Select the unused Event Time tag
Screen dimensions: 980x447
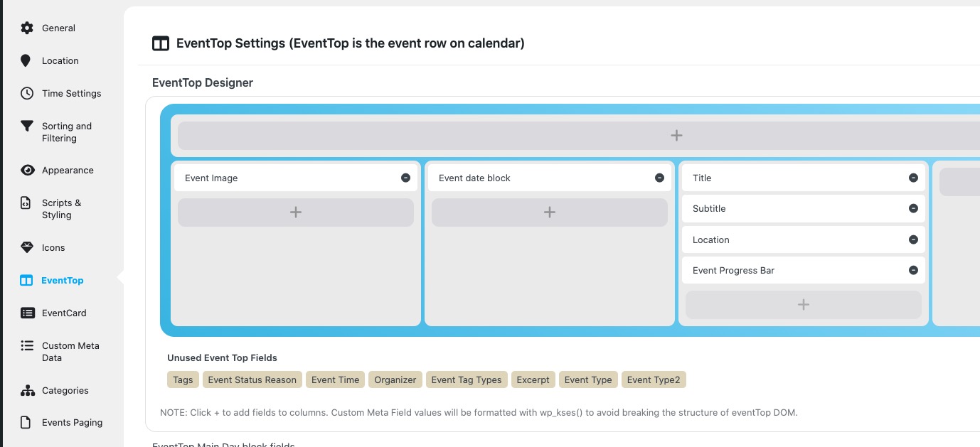pyautogui.click(x=335, y=379)
